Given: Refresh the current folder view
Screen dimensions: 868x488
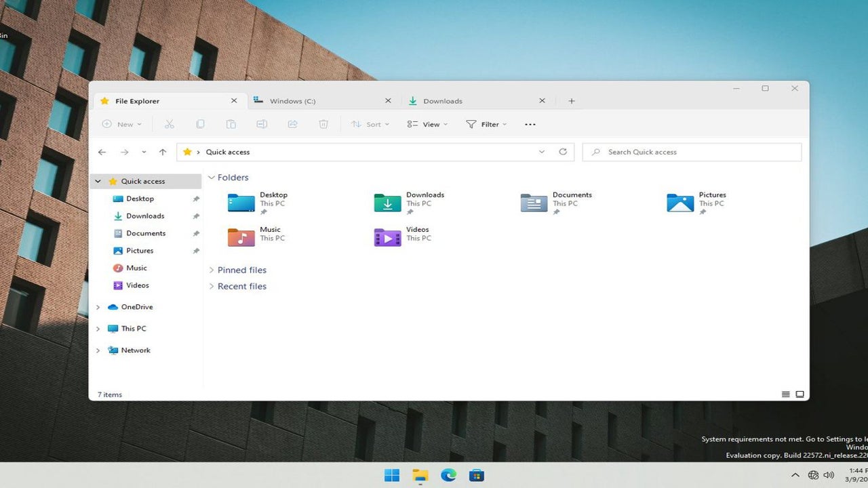Looking at the screenshot, I should coord(563,152).
